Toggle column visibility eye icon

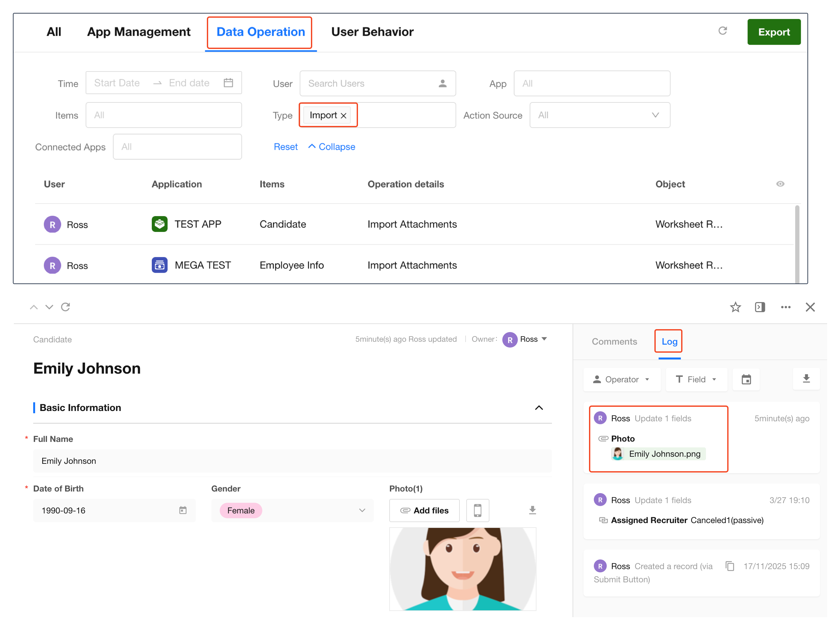point(780,184)
